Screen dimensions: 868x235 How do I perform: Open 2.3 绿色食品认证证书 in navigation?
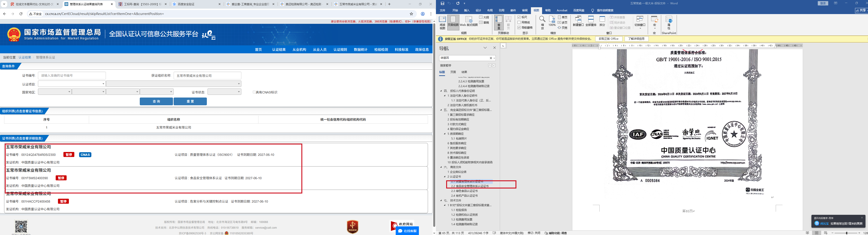(x=464, y=191)
